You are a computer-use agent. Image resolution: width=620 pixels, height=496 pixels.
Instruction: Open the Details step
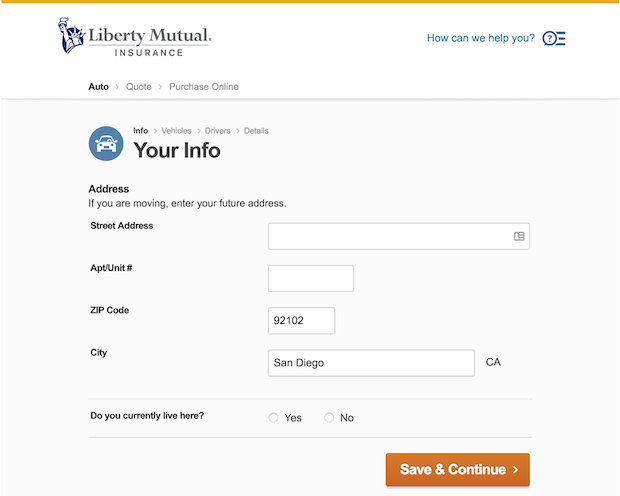[256, 131]
